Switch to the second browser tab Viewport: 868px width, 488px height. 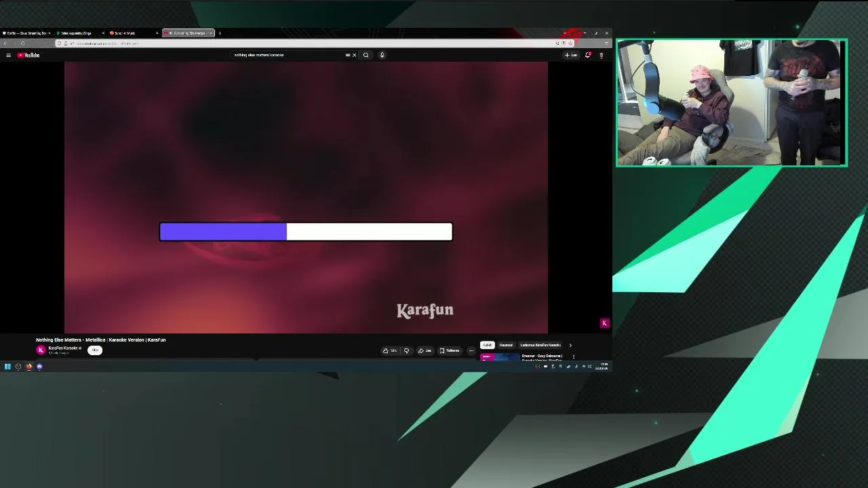pyautogui.click(x=79, y=33)
